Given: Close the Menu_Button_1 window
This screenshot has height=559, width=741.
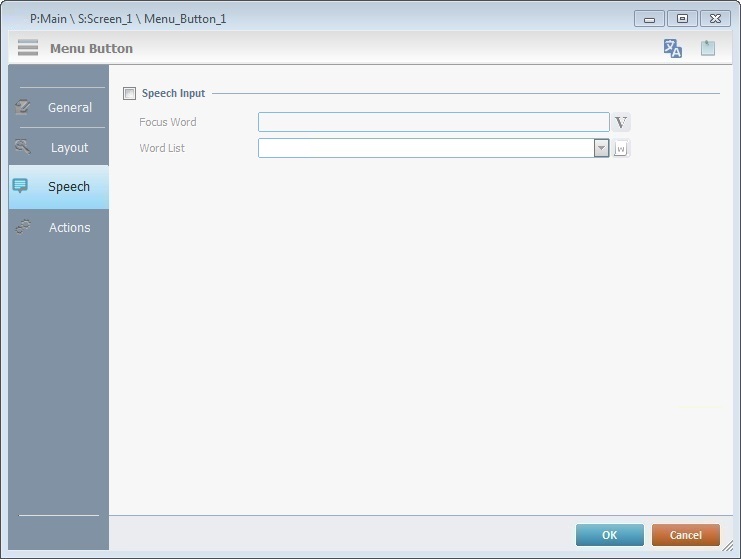Looking at the screenshot, I should pos(714,19).
